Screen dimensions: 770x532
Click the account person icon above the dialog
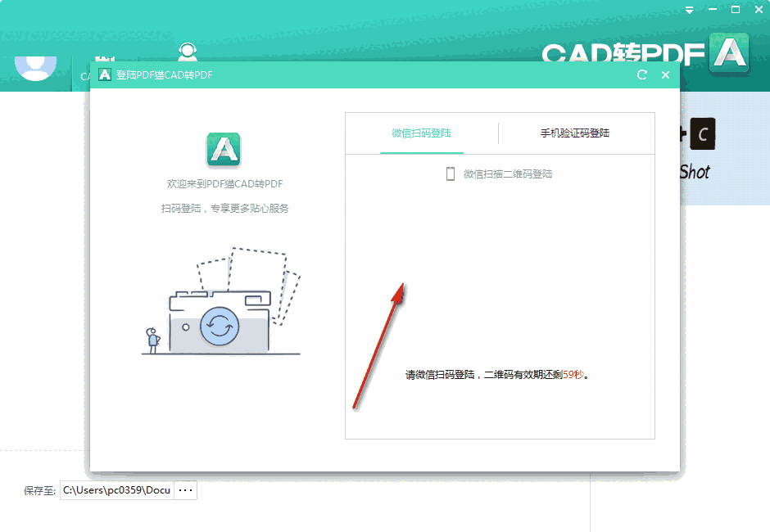pos(187,52)
